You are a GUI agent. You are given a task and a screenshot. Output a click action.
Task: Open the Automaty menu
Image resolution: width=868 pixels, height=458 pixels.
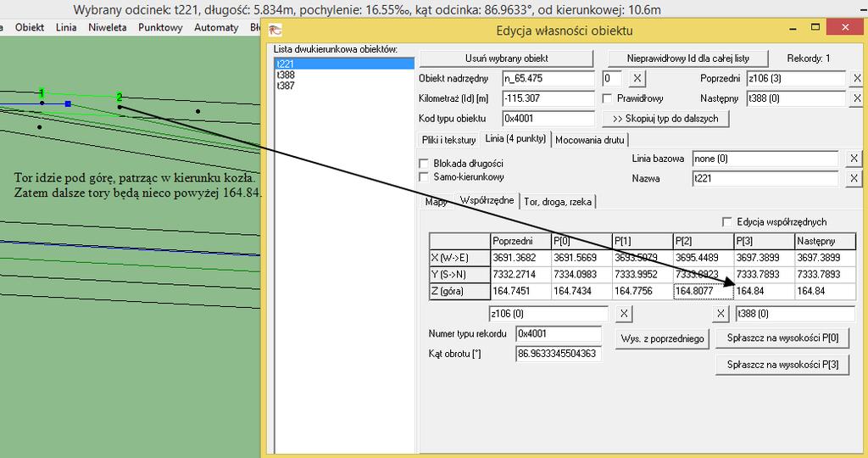216,27
